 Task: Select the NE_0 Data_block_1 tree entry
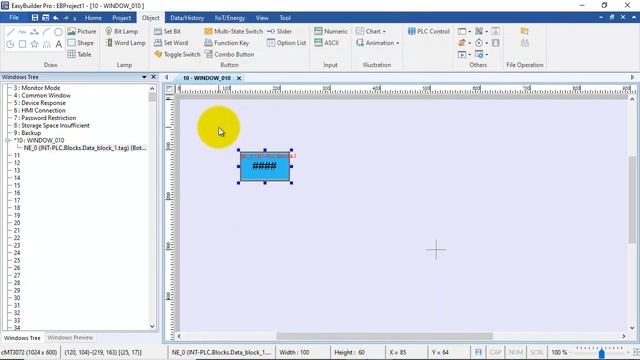click(x=85, y=148)
